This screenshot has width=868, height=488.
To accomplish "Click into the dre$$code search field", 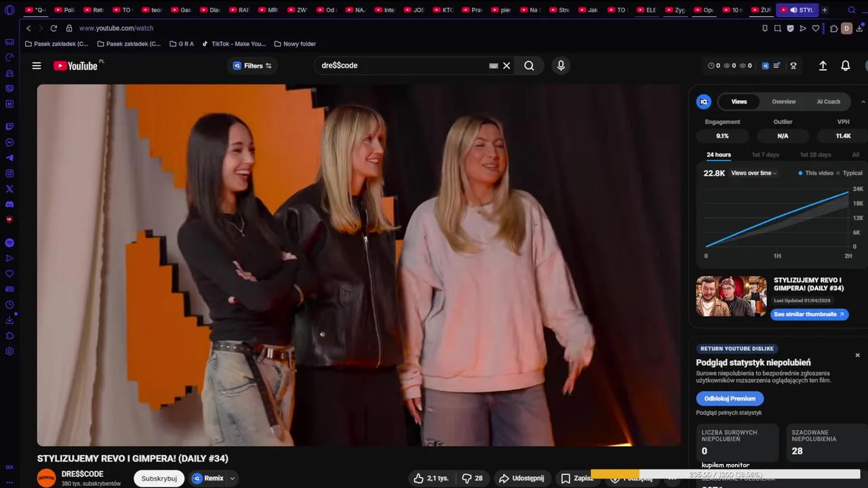I will pos(403,66).
